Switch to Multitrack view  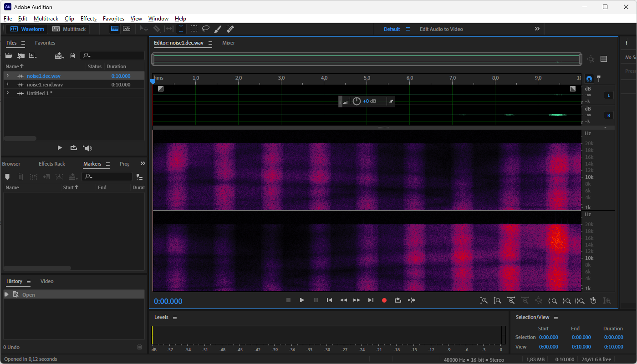pos(69,29)
